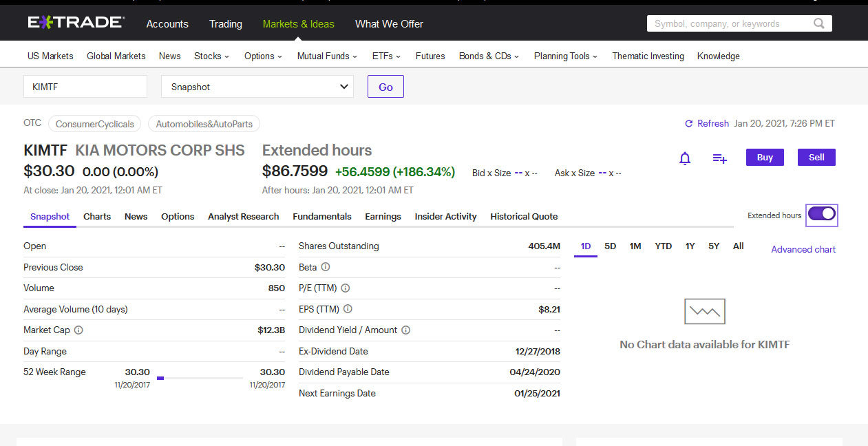Switch to the Insider Activity tab
Image resolution: width=868 pixels, height=446 pixels.
(x=445, y=216)
